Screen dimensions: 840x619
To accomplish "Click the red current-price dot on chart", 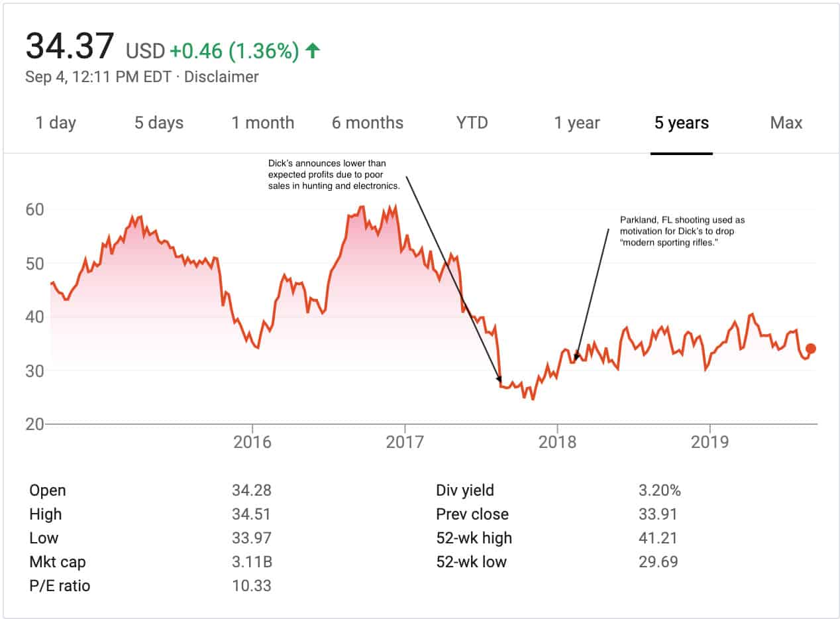I will pyautogui.click(x=811, y=349).
